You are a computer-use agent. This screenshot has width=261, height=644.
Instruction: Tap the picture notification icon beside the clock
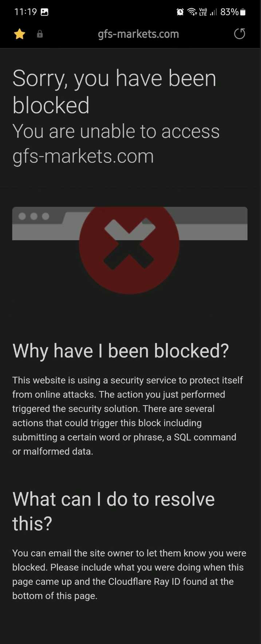click(44, 12)
